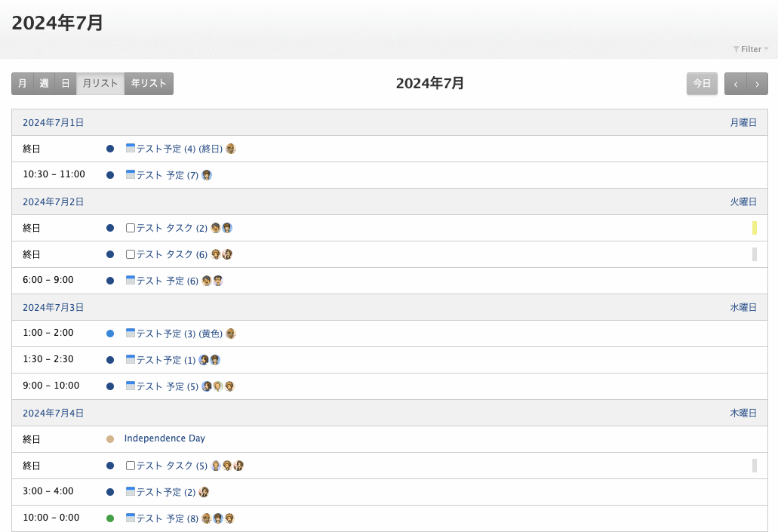Click calendar icon of テスト予定 (4) (終日)
This screenshot has width=778, height=532.
coord(131,148)
